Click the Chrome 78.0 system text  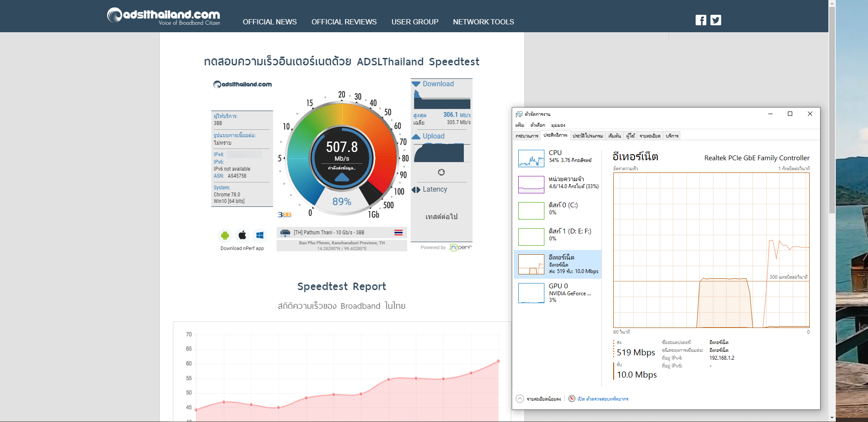click(x=227, y=195)
